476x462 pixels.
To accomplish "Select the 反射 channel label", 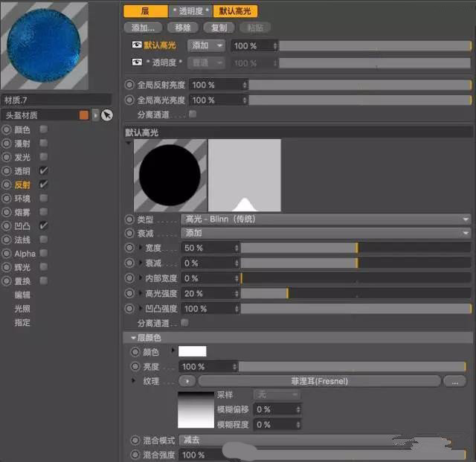I will 22,185.
